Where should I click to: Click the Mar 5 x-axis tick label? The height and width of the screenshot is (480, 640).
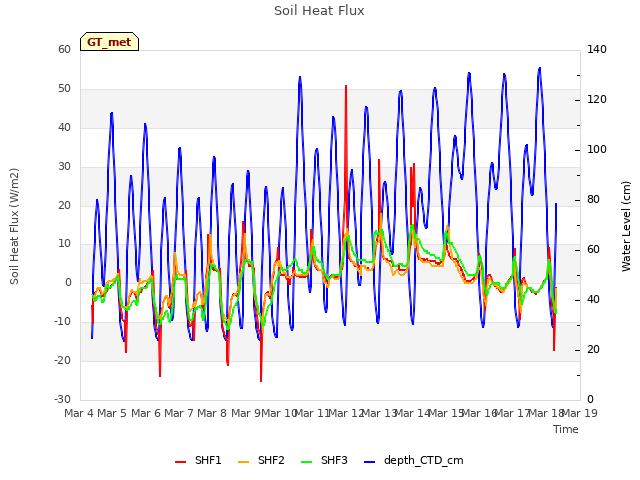112,413
